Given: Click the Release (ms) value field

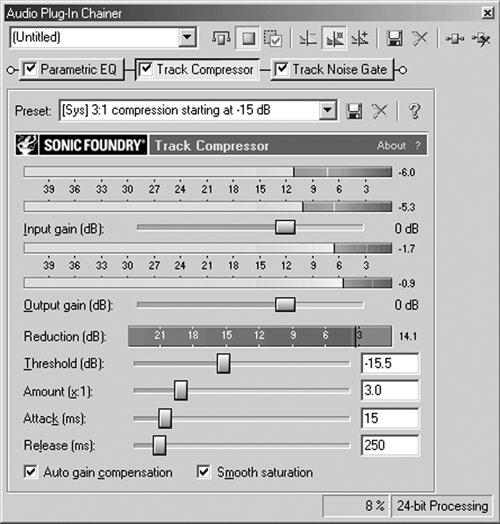Looking at the screenshot, I should click(x=390, y=445).
